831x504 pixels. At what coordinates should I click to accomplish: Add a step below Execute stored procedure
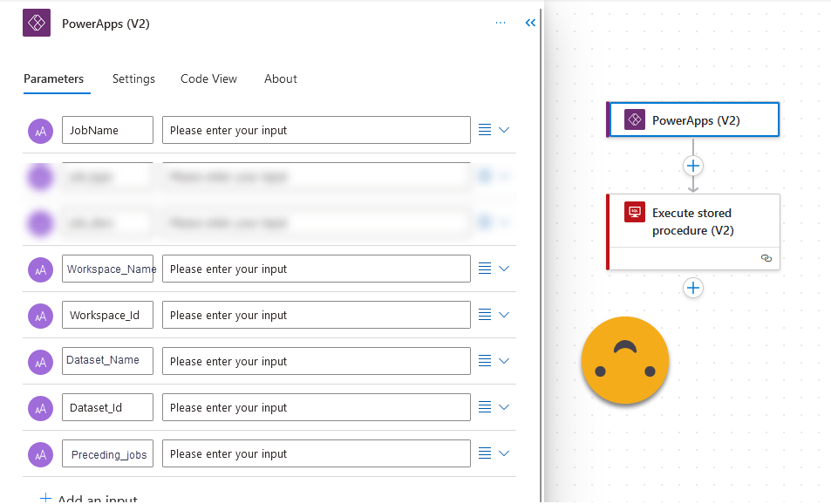[693, 288]
